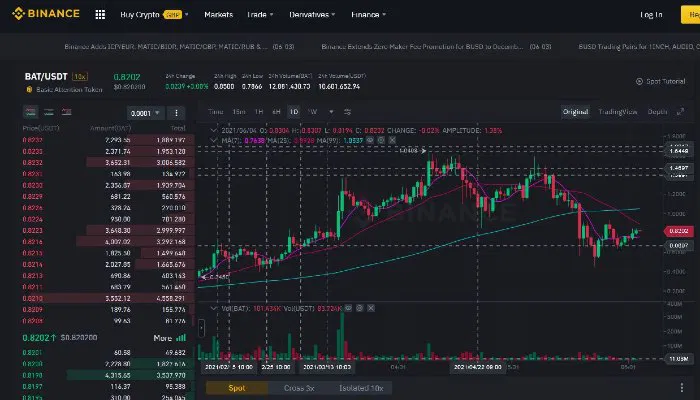Click the Total column header
Screen dimensions: 700x400
tap(178, 128)
